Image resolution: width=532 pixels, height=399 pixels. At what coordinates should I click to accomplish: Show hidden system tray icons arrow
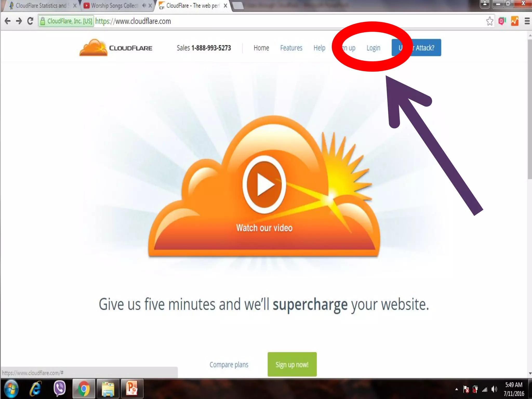(x=456, y=389)
